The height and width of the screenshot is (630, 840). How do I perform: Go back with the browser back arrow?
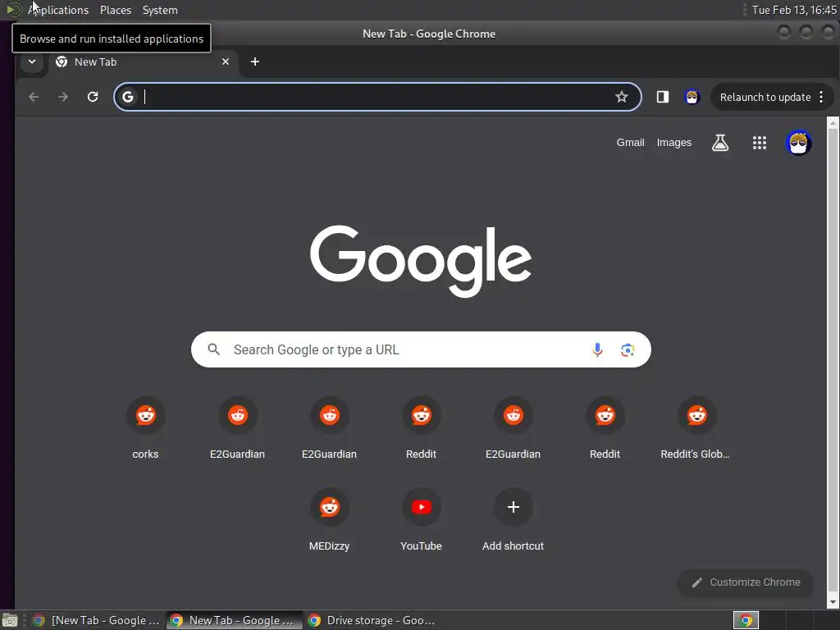point(34,97)
